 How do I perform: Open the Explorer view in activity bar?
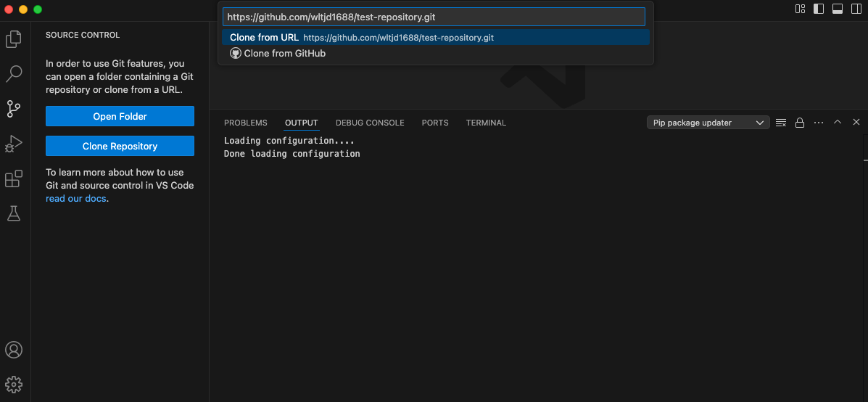(x=14, y=38)
